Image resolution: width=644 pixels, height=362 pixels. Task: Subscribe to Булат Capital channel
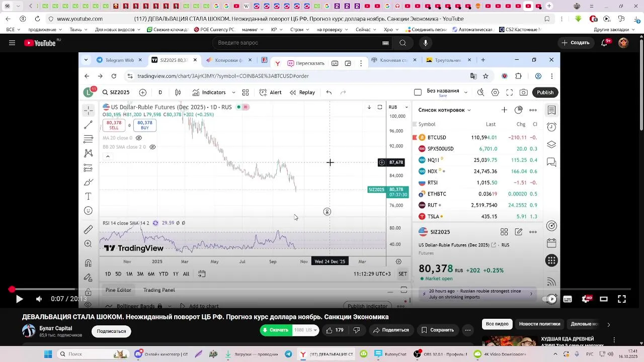pyautogui.click(x=111, y=331)
